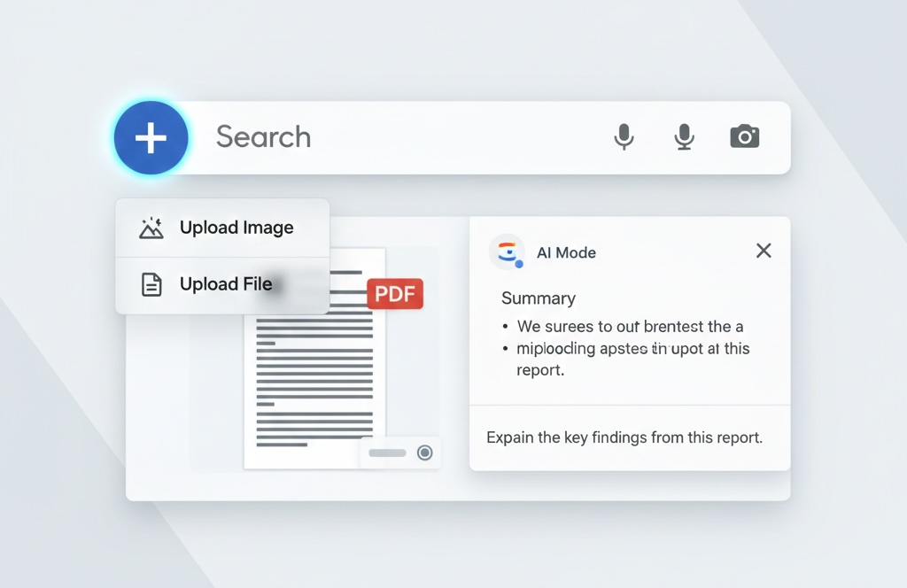Click the red PDF badge
The width and height of the screenshot is (907, 588).
tap(395, 294)
